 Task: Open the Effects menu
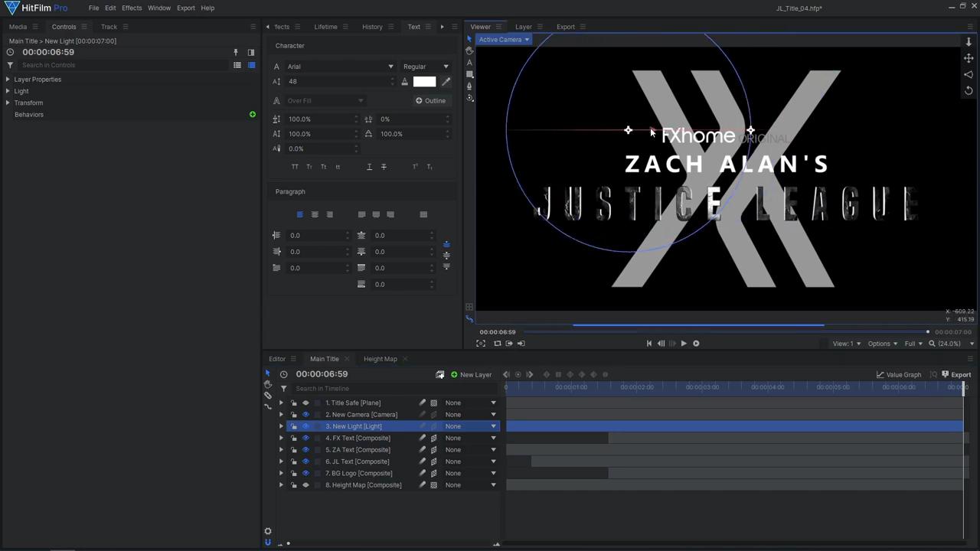132,8
